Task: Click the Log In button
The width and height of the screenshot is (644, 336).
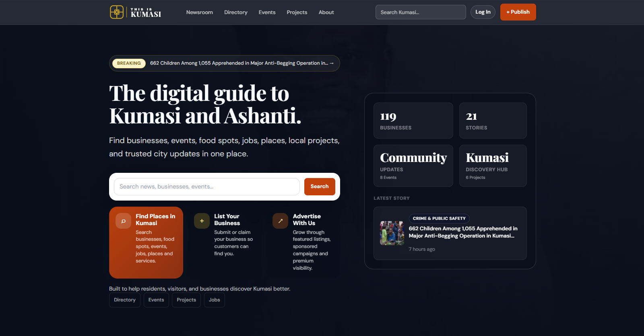Action: click(x=483, y=12)
